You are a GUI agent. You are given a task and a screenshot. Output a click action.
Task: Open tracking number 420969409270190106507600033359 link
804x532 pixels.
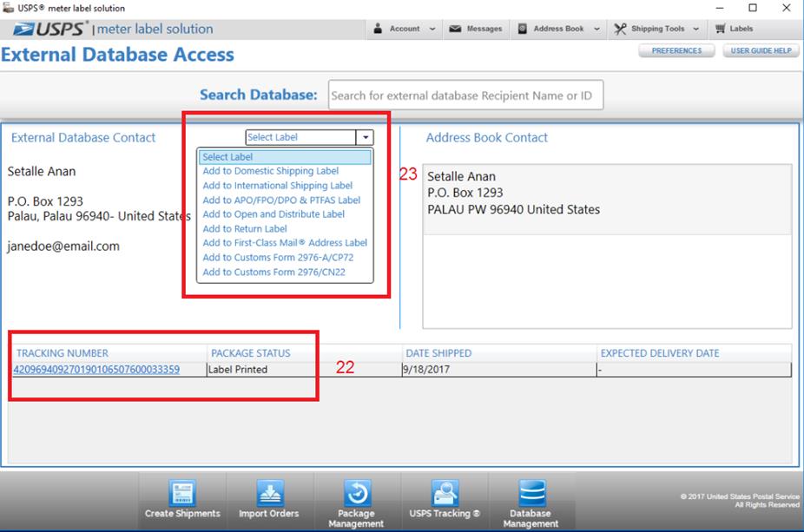tap(96, 370)
